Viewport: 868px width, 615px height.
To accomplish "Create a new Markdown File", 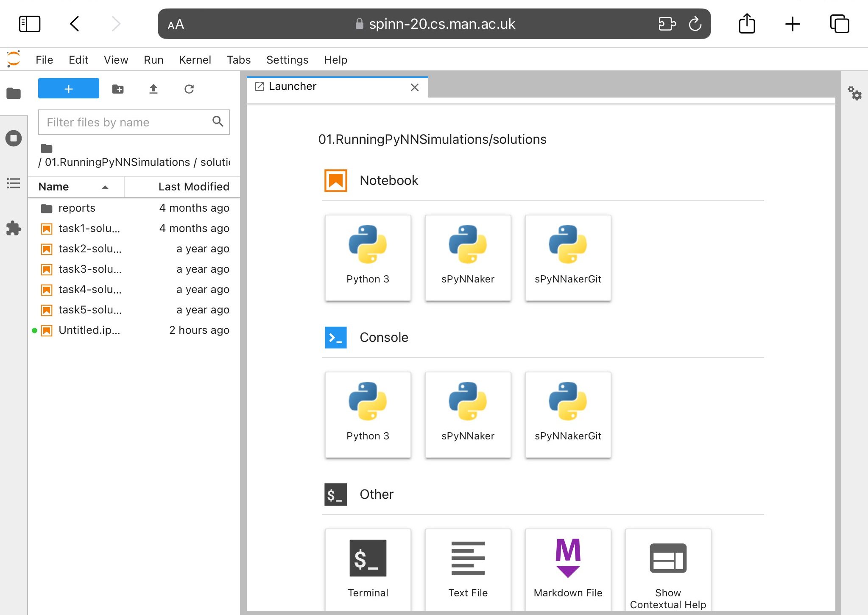I will pos(568,570).
